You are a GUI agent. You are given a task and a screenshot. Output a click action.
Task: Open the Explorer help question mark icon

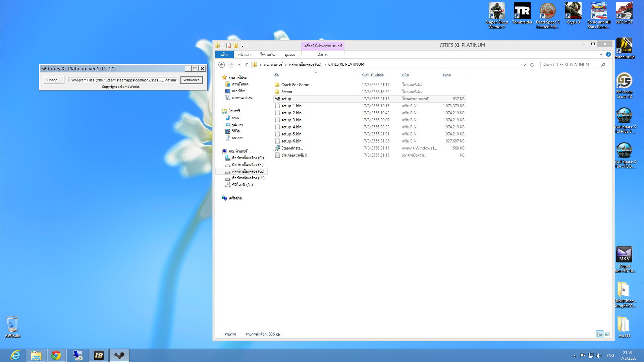pyautogui.click(x=608, y=54)
